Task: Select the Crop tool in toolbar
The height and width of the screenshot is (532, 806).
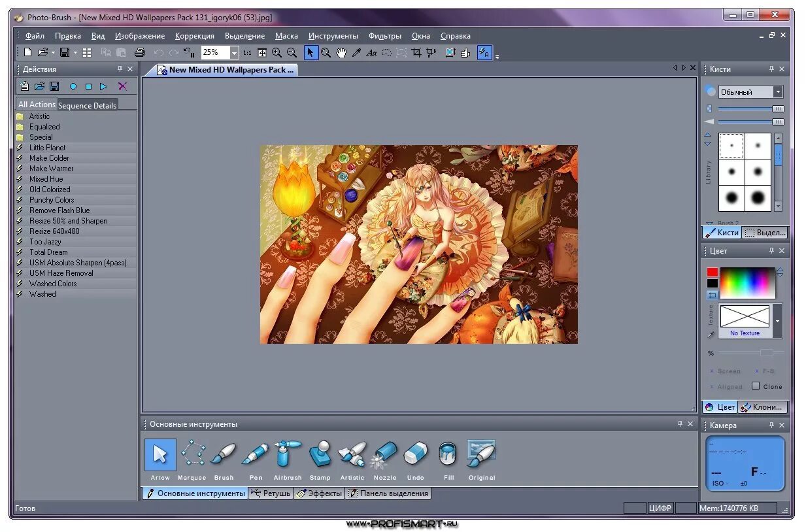Action: (416, 52)
